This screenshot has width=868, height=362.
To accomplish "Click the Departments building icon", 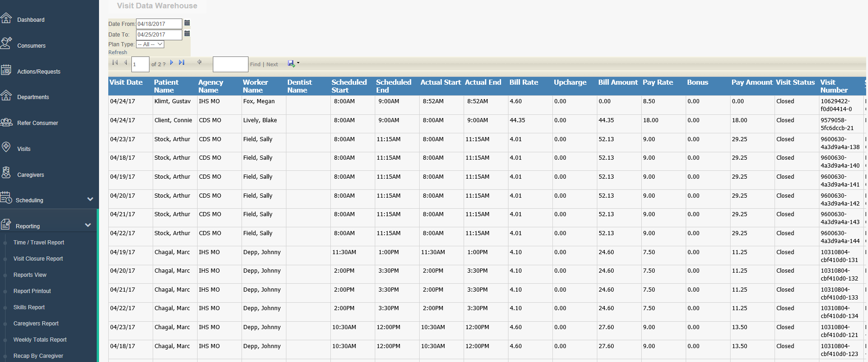I will point(6,95).
